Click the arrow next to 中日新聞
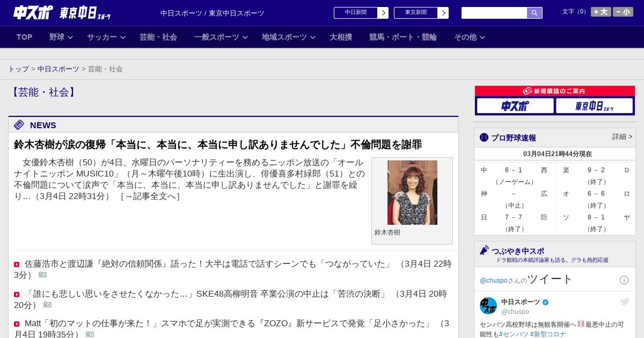This screenshot has height=338, width=644. coord(383,13)
